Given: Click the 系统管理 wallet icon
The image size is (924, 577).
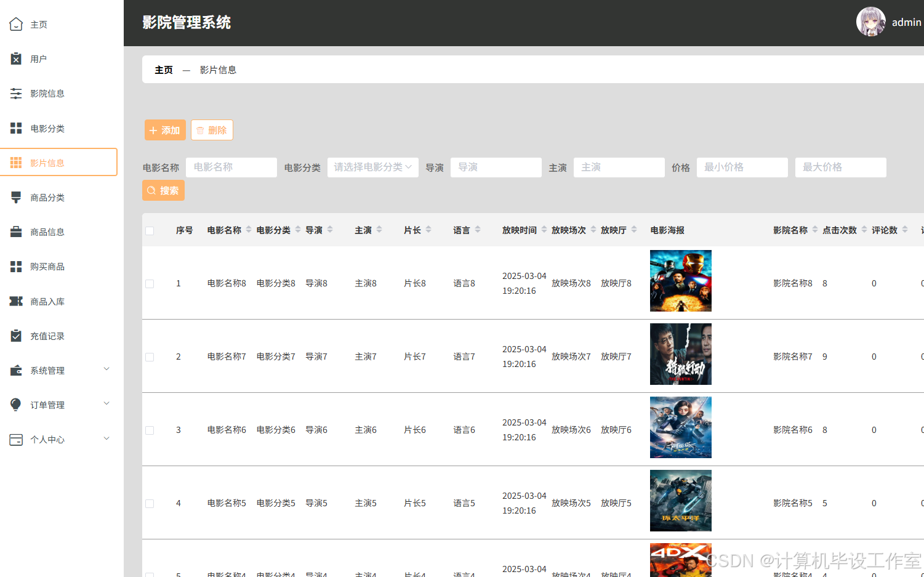Looking at the screenshot, I should (16, 371).
